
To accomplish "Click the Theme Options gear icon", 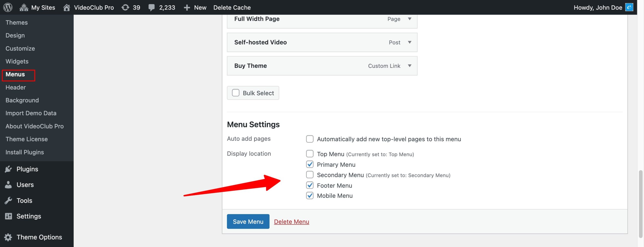I will click(x=8, y=237).
